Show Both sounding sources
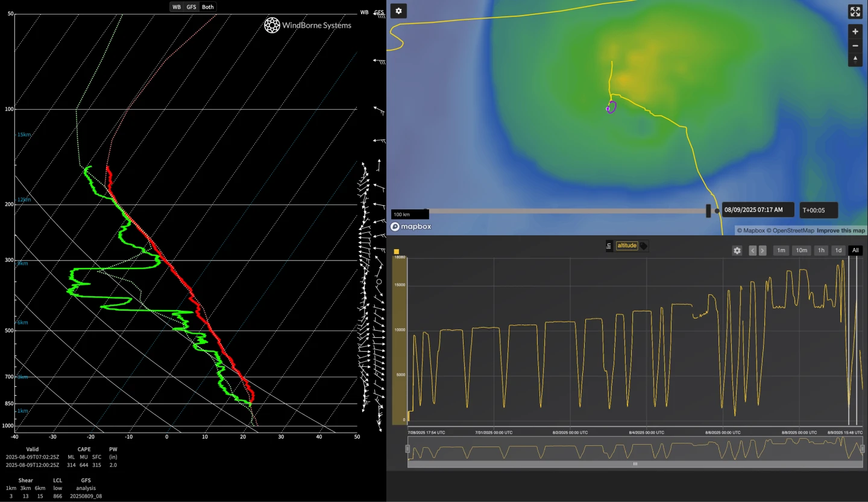Viewport: 868px width, 502px height. [207, 7]
